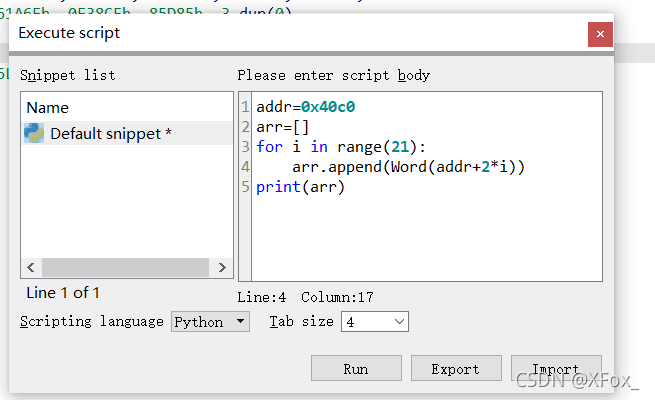This screenshot has height=400, width=655.
Task: Click the print(arr) line
Action: 300,187
